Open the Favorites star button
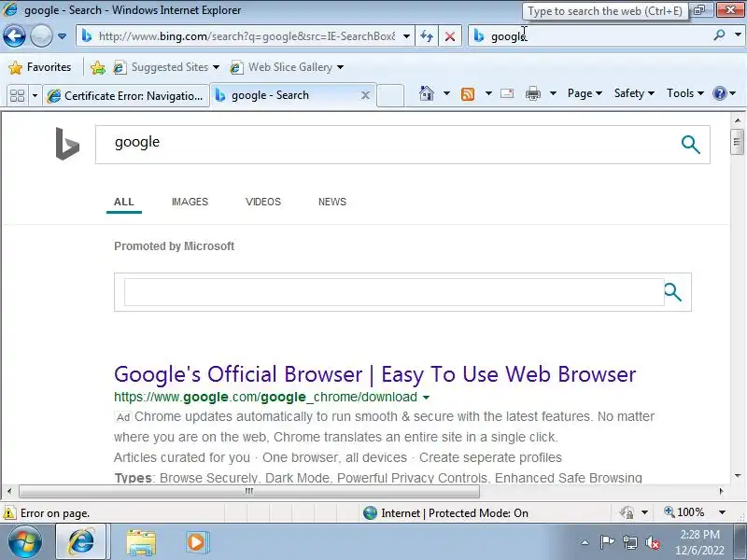 (x=39, y=67)
